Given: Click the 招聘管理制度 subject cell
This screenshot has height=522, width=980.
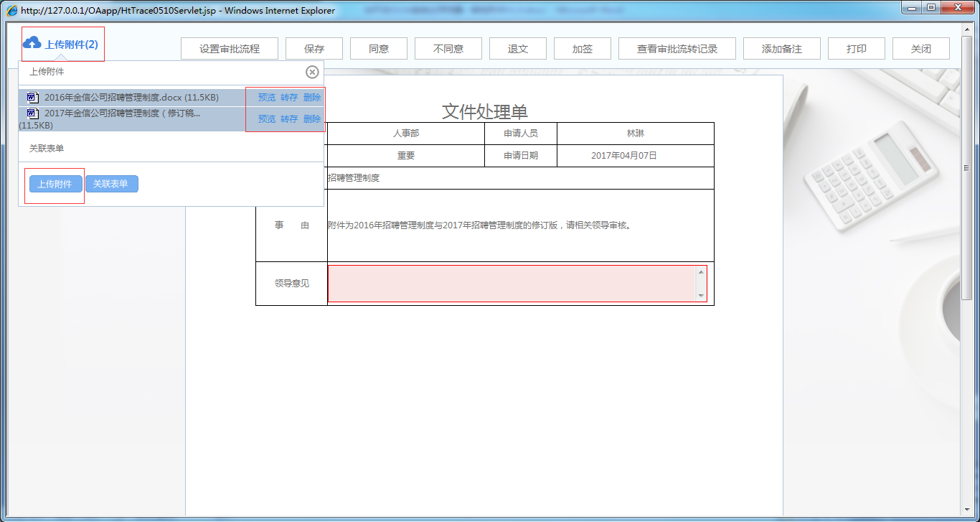Looking at the screenshot, I should 521,178.
